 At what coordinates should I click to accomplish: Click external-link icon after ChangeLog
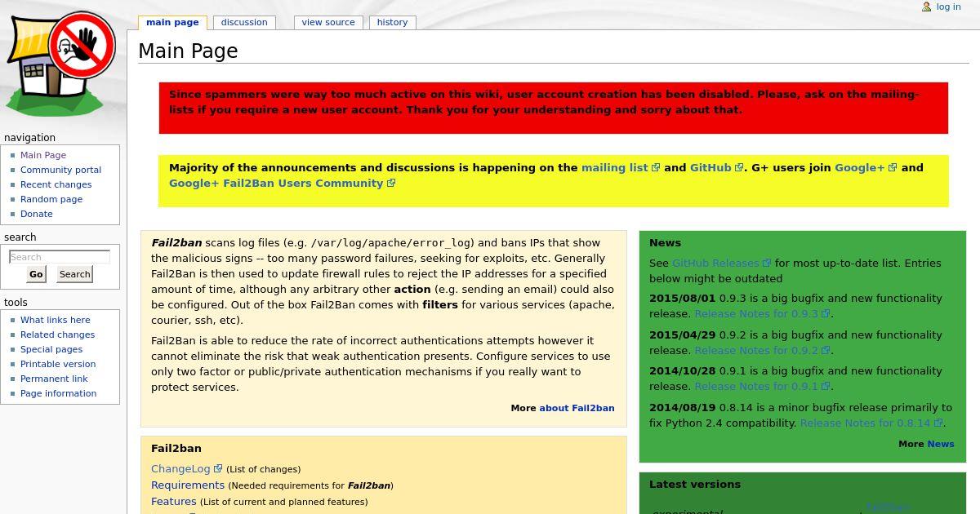(218, 468)
